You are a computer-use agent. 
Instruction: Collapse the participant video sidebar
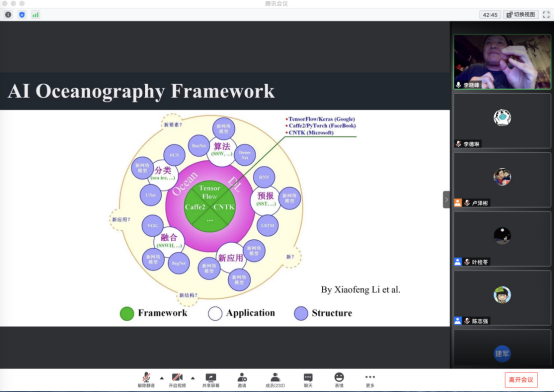pyautogui.click(x=446, y=199)
